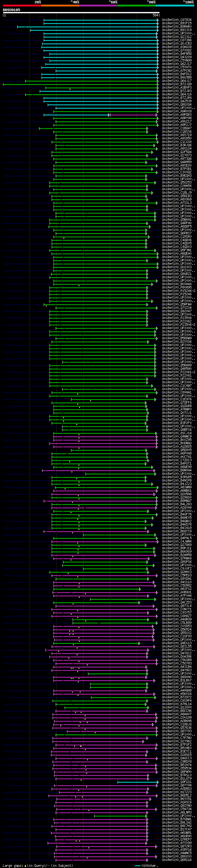Click UniRef100_A1CJ14 label

pyautogui.click(x=176, y=433)
